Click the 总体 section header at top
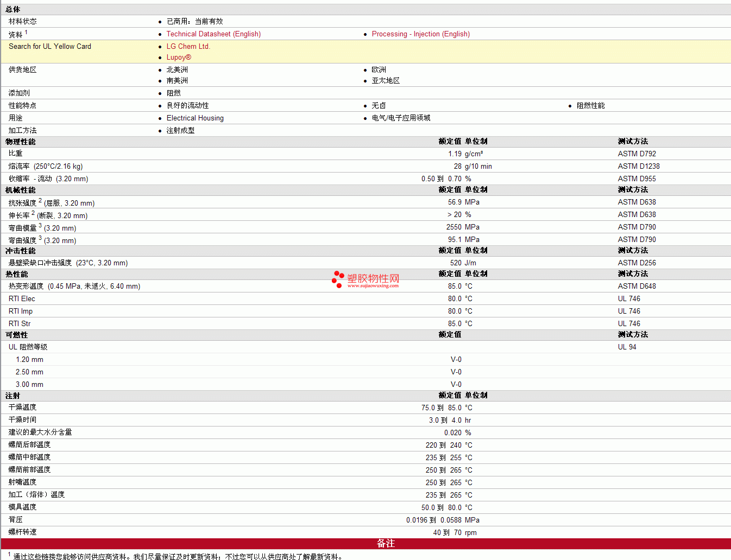This screenshot has height=560, width=731. (x=13, y=9)
